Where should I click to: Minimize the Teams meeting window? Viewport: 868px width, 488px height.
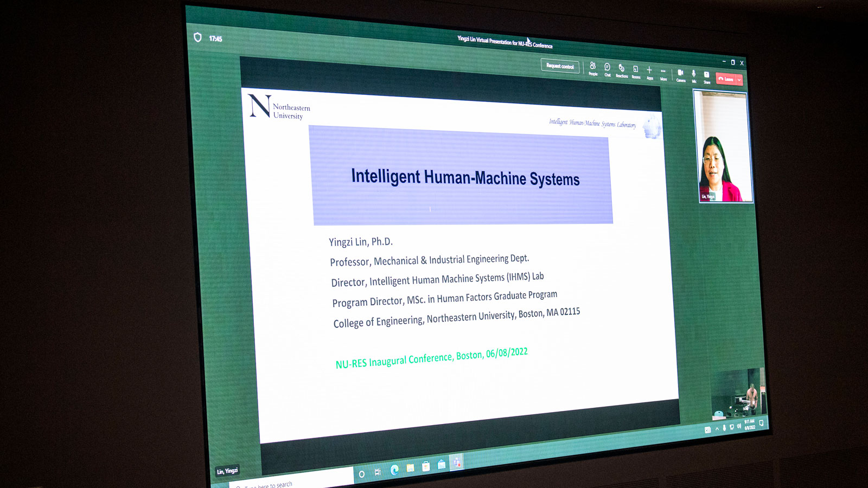[x=724, y=61]
